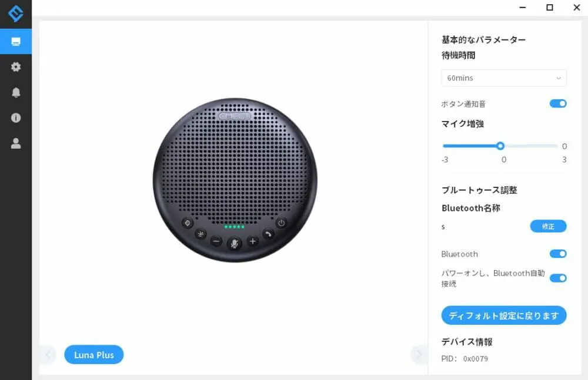The height and width of the screenshot is (380, 588).
Task: Click ディフォルト設定に戻ります reset button
Action: tap(504, 315)
